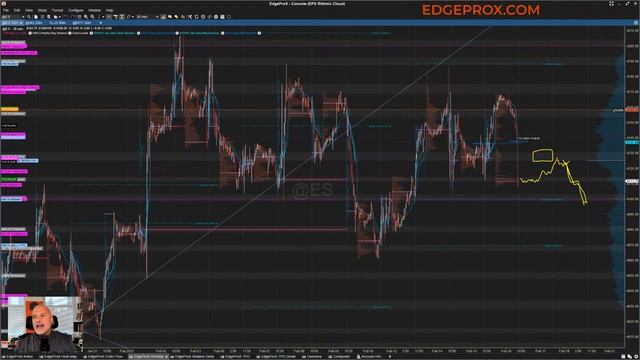Open the EdgeProX Action workspace tab
Image resolution: width=640 pixels, height=360 pixels.
pos(19,357)
